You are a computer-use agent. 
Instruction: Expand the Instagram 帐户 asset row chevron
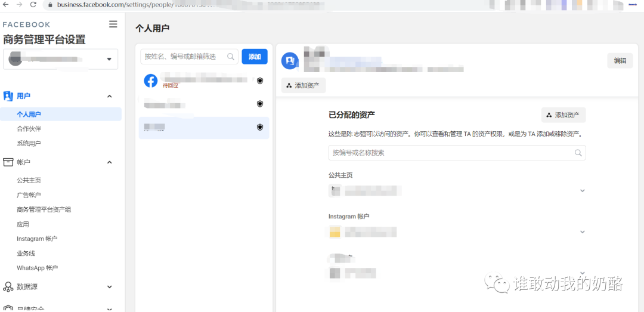coord(582,232)
